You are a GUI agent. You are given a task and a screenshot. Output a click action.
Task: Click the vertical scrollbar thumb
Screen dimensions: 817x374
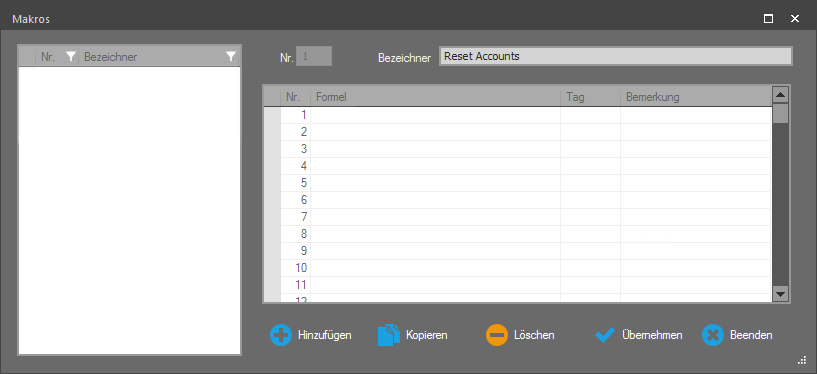pos(780,113)
